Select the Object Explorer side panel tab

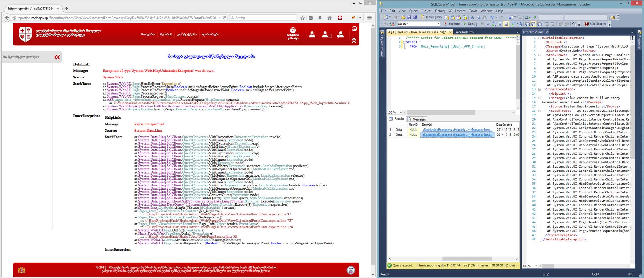point(381,46)
